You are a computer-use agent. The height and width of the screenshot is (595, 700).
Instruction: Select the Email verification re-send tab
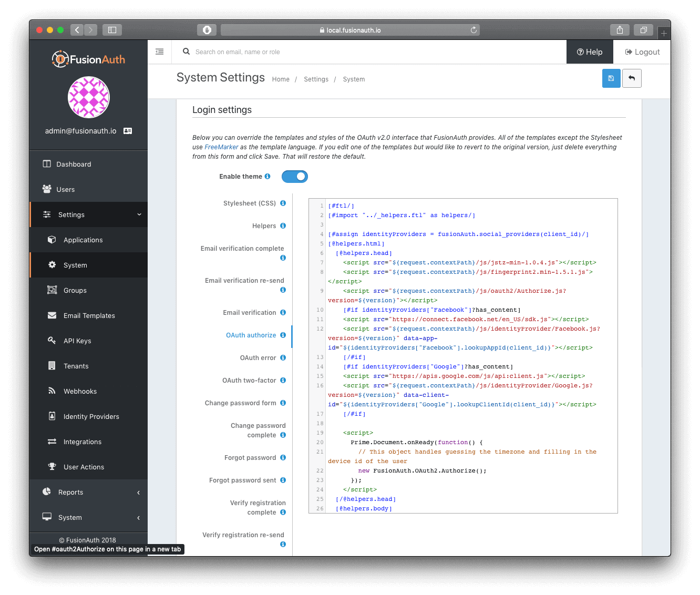click(x=245, y=281)
